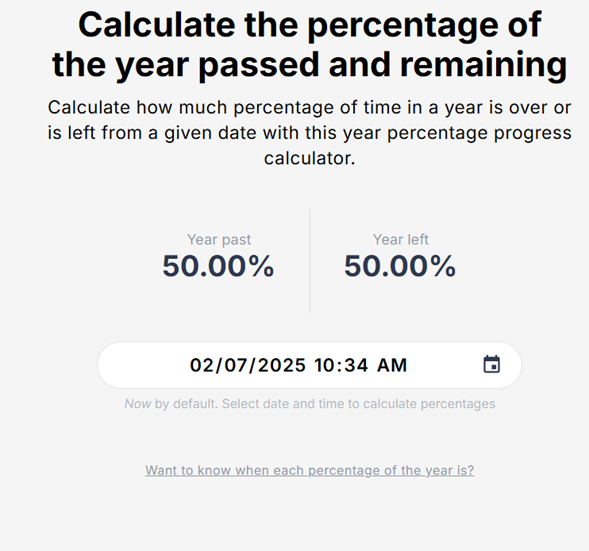Screen dimensions: 589x551
Task: Click the description paragraph starting "Calculate how much"
Action: (x=310, y=133)
